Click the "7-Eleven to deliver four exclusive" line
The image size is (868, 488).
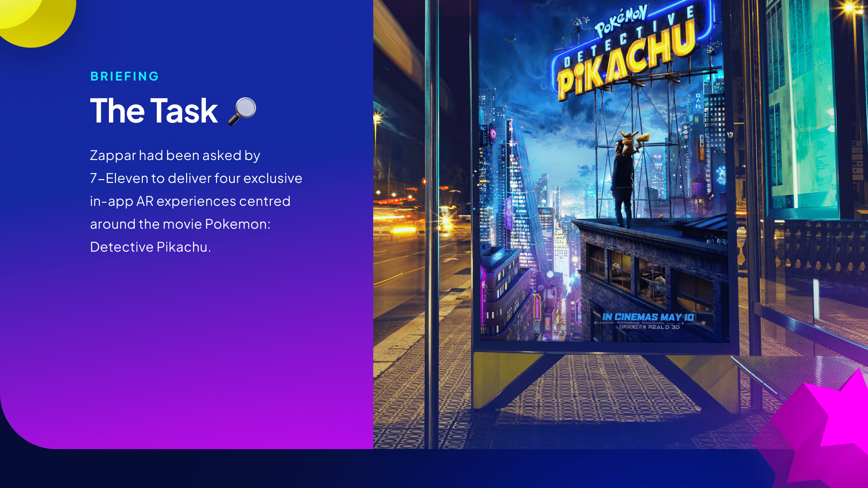pos(196,178)
